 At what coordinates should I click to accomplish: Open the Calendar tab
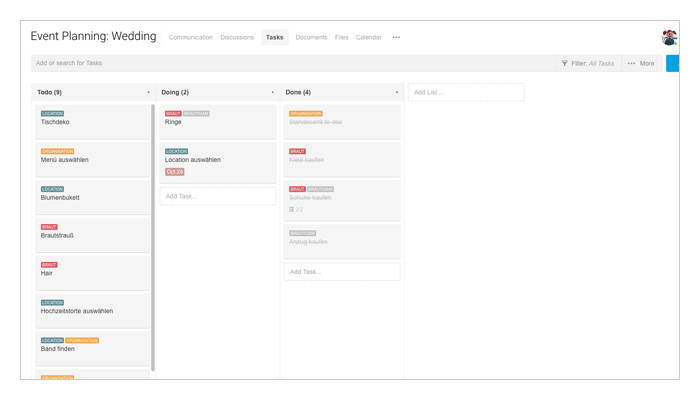click(x=369, y=37)
